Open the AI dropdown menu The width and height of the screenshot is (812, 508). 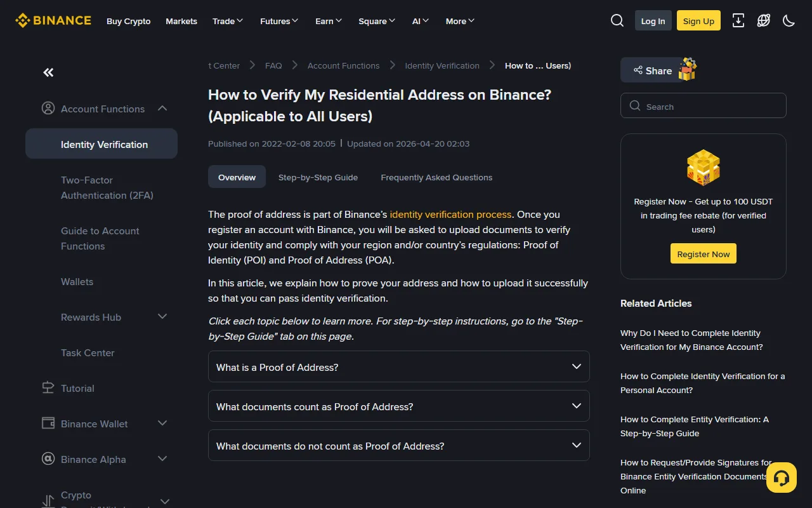[x=421, y=21]
